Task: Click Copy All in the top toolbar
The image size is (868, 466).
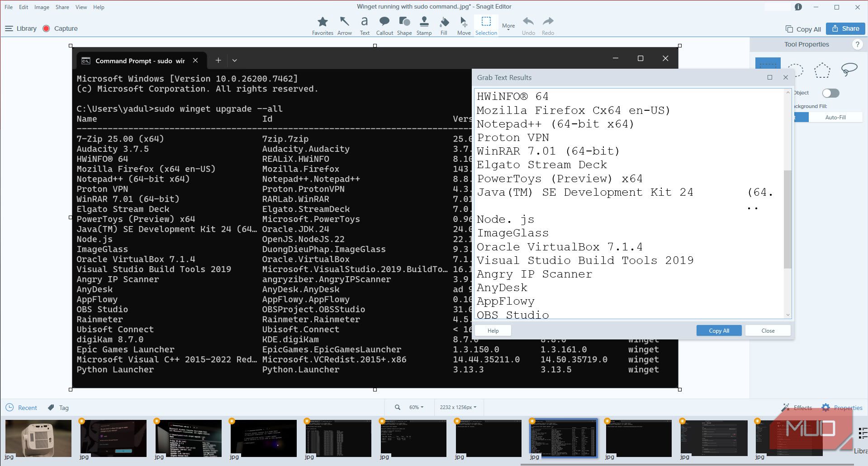Action: point(803,29)
